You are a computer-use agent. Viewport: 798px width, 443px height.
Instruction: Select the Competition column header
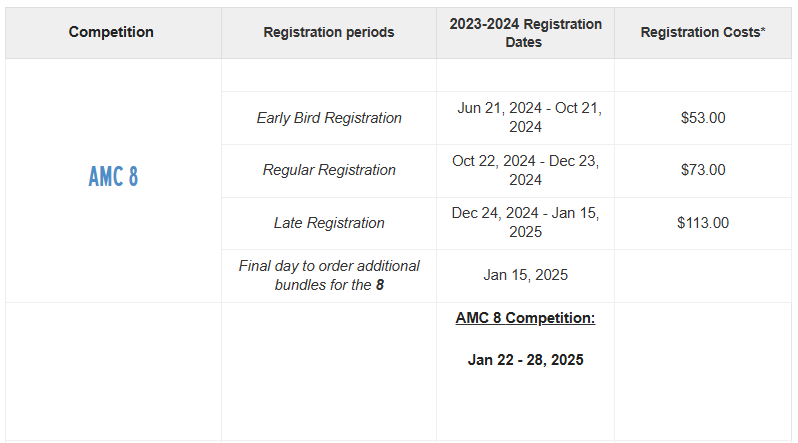pos(111,32)
